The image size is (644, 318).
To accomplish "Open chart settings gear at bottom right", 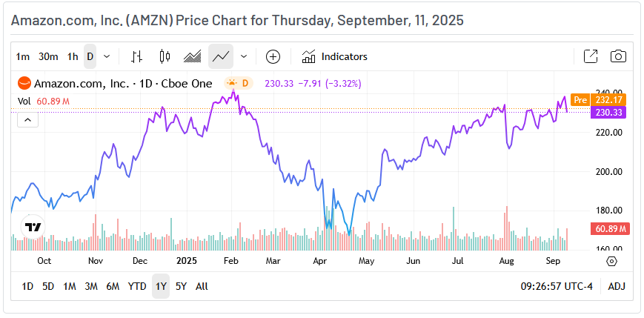I will (x=611, y=261).
